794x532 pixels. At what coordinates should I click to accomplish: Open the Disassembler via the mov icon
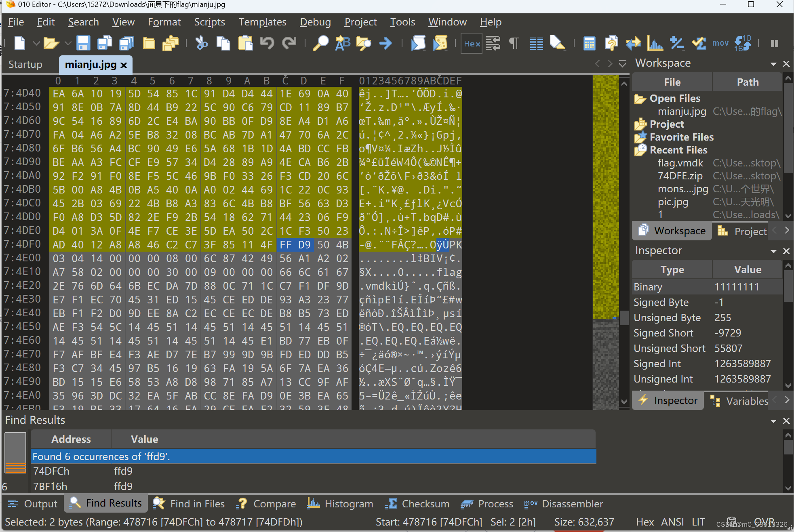click(720, 43)
